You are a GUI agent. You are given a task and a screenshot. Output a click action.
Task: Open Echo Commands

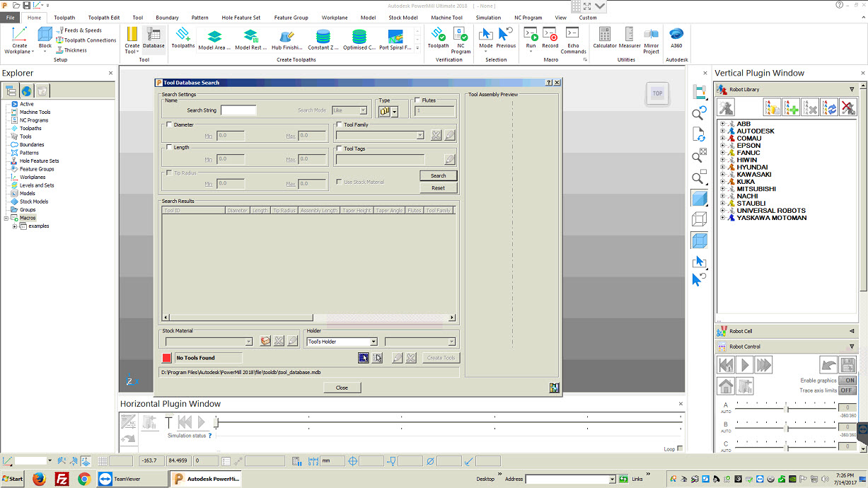tap(573, 40)
